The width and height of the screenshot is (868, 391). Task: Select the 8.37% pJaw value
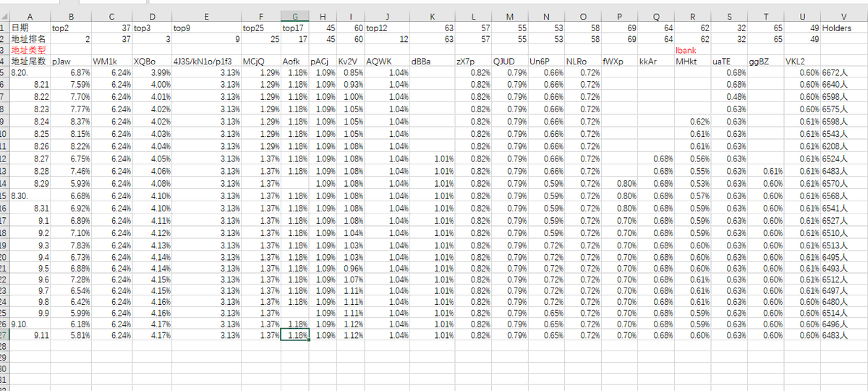(x=71, y=122)
